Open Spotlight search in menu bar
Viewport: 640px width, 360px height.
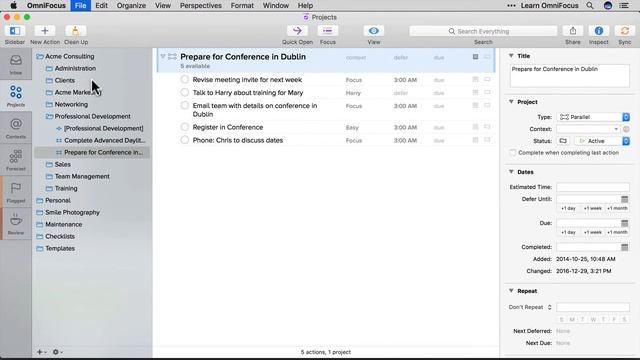[590, 5]
